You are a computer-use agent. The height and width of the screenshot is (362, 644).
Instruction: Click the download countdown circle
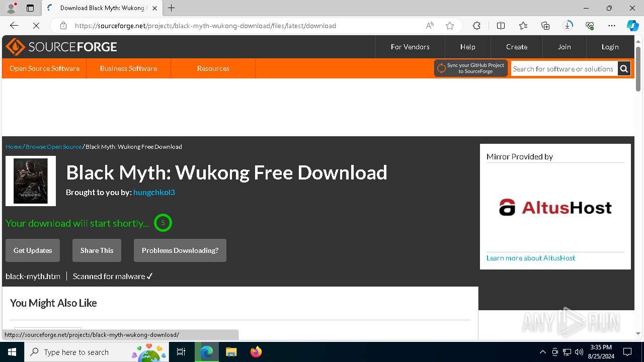(x=163, y=223)
